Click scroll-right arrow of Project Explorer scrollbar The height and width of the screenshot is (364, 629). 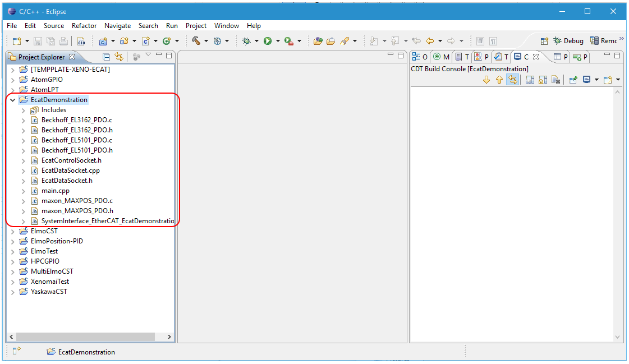169,337
